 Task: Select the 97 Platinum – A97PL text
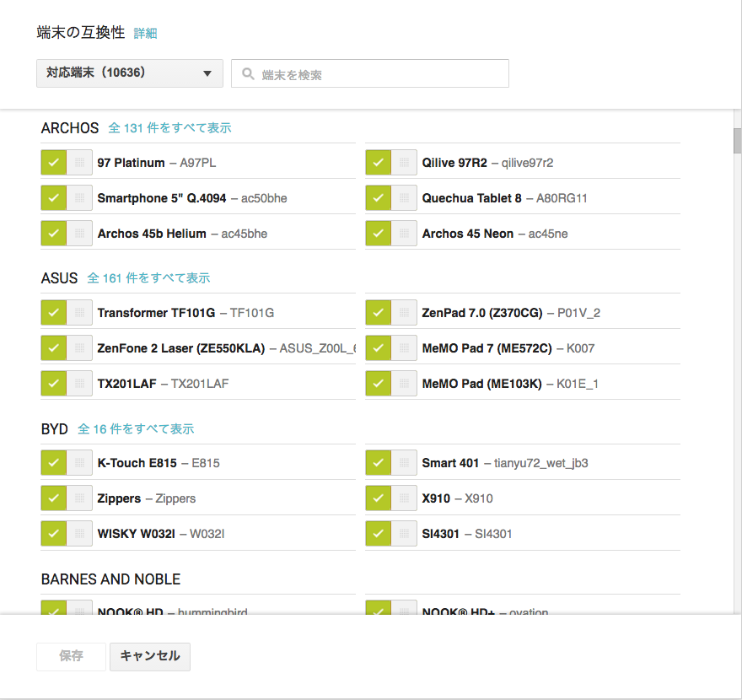point(157,163)
